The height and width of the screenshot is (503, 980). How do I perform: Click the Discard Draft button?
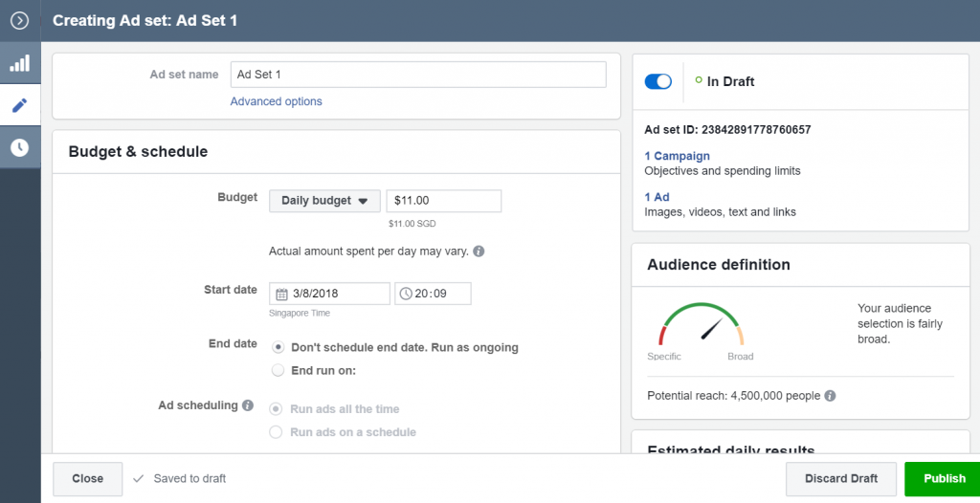tap(841, 479)
